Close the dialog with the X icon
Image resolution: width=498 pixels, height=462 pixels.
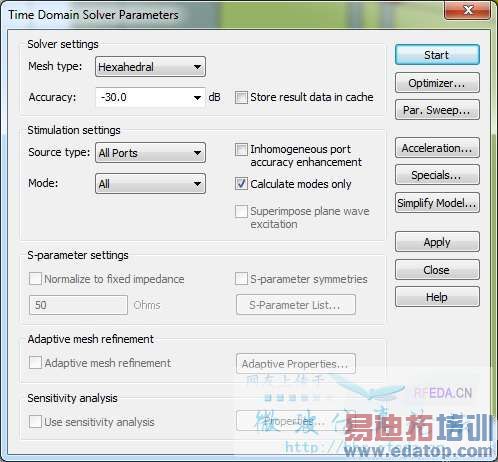tap(467, 10)
